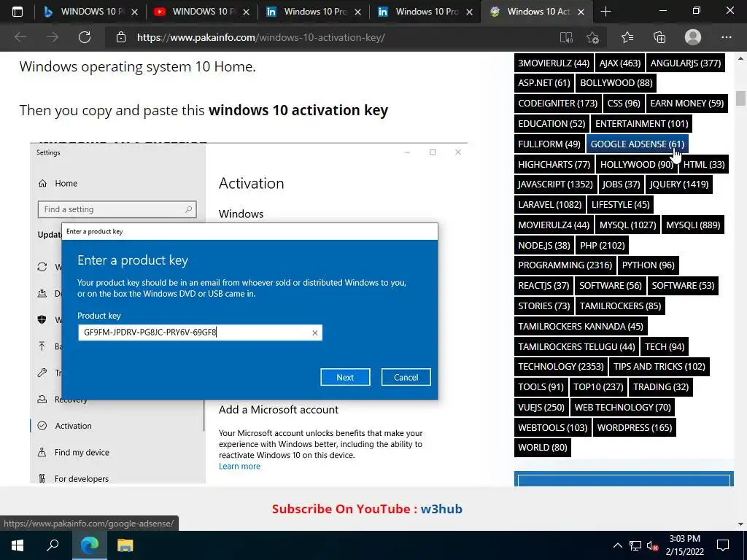This screenshot has width=747, height=560.
Task: Open the PROGRAMMING (2316) tag
Action: (x=565, y=265)
